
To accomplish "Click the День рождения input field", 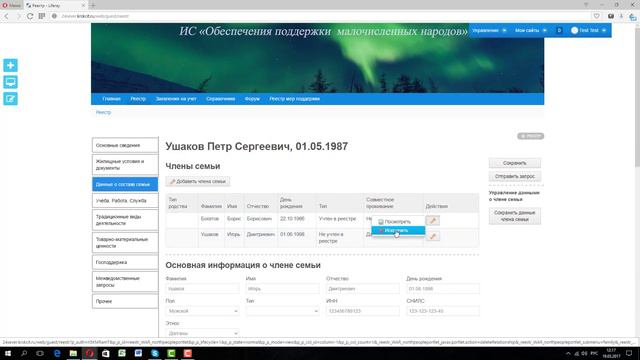I will [443, 289].
